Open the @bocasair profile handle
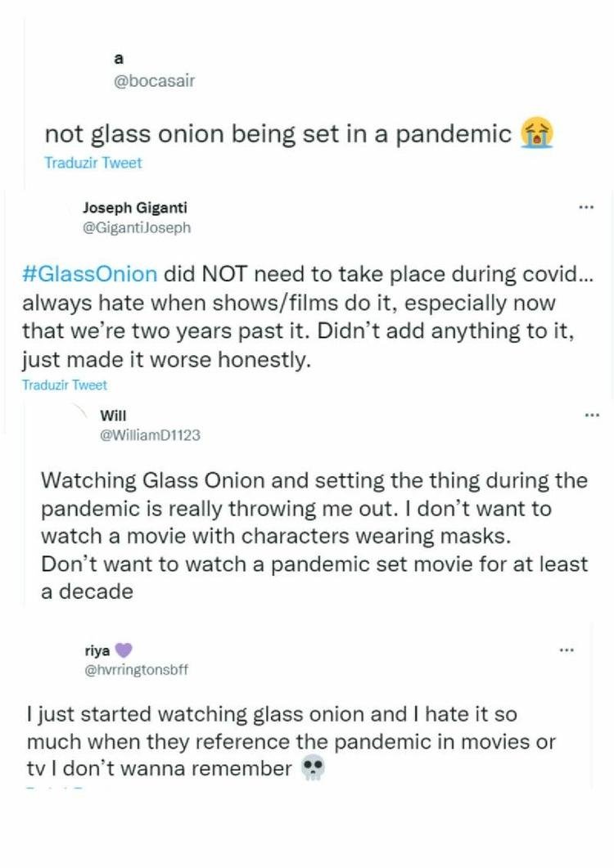The width and height of the screenshot is (614, 868). point(154,81)
